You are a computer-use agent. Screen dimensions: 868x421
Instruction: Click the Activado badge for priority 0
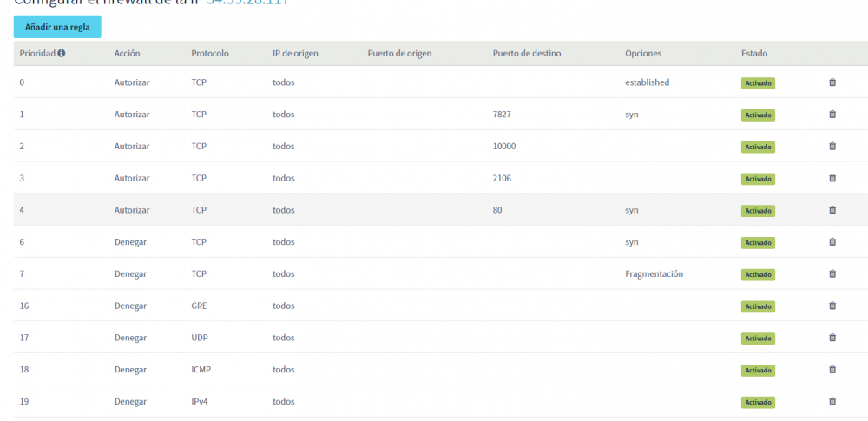coord(758,83)
